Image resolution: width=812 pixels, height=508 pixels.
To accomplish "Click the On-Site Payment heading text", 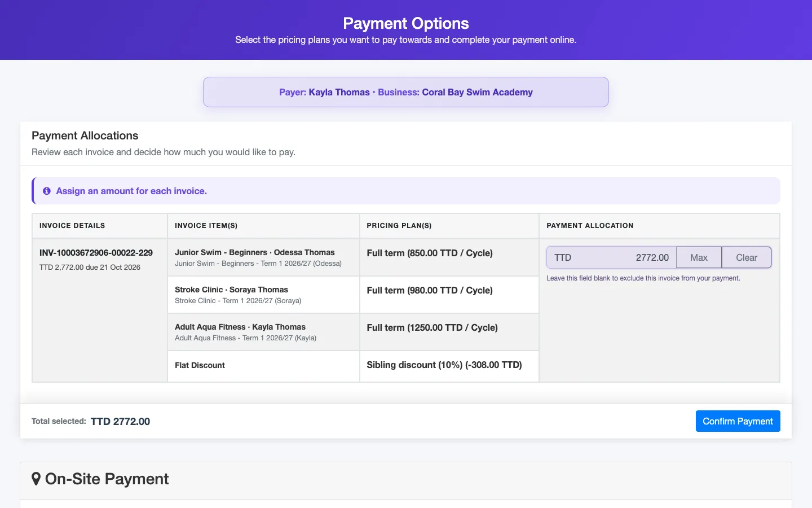I will tap(107, 479).
